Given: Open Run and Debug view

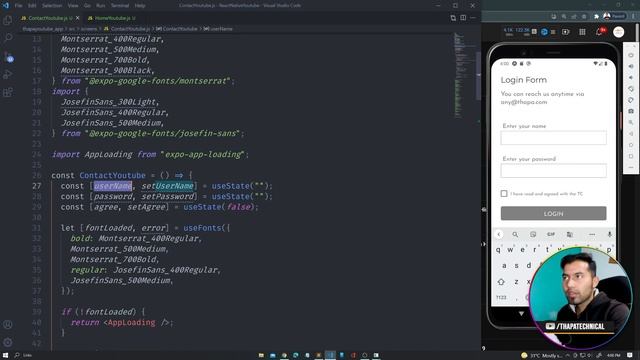Looking at the screenshot, I should (x=8, y=74).
